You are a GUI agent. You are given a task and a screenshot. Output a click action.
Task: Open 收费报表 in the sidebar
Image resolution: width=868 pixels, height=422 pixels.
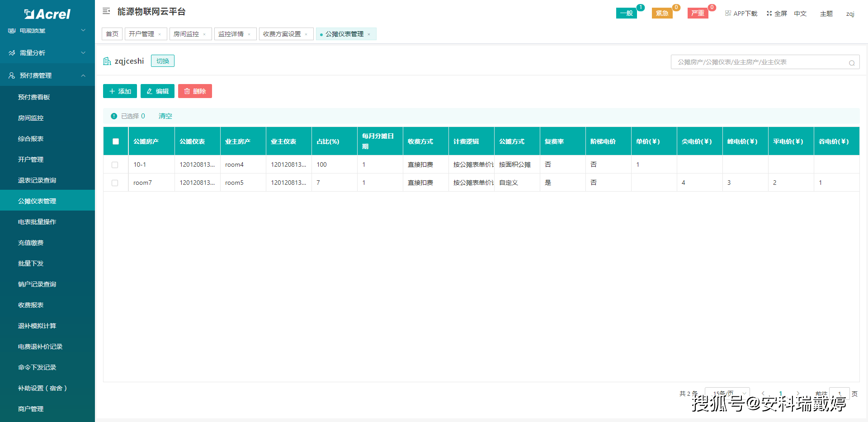point(47,305)
